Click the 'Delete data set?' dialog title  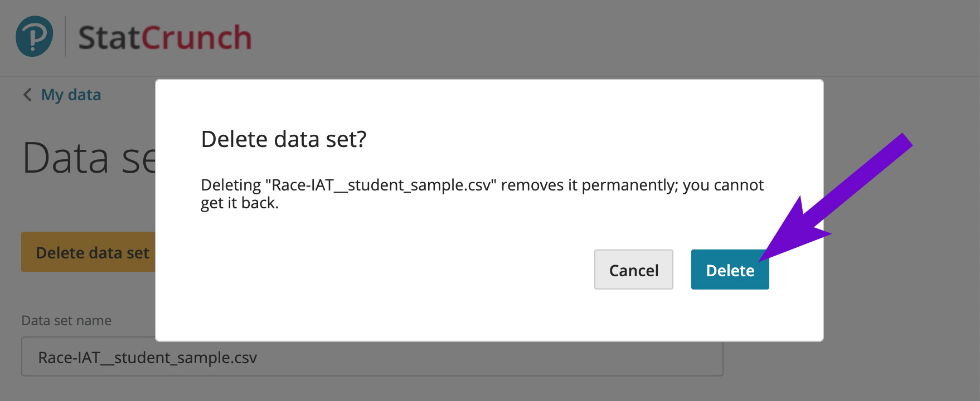point(284,139)
